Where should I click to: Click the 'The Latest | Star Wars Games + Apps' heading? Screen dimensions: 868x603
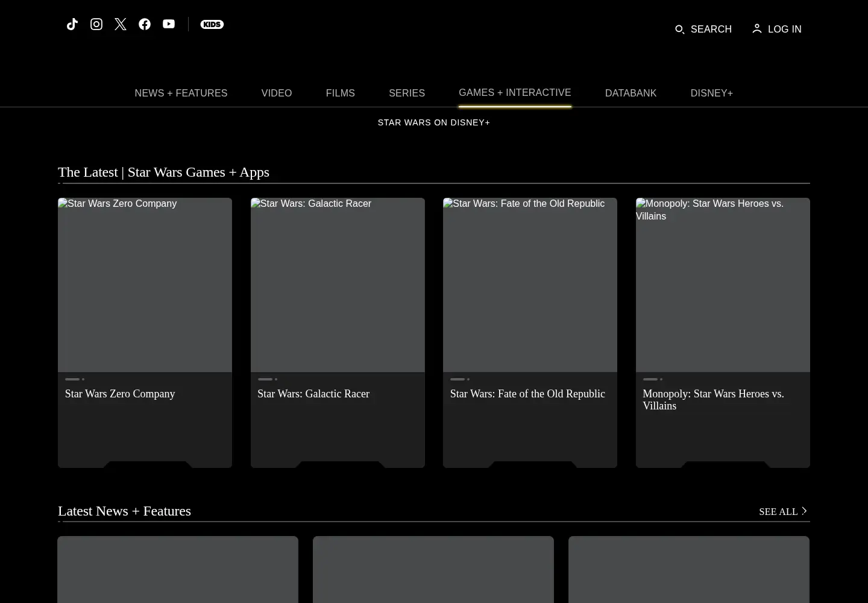(x=163, y=172)
